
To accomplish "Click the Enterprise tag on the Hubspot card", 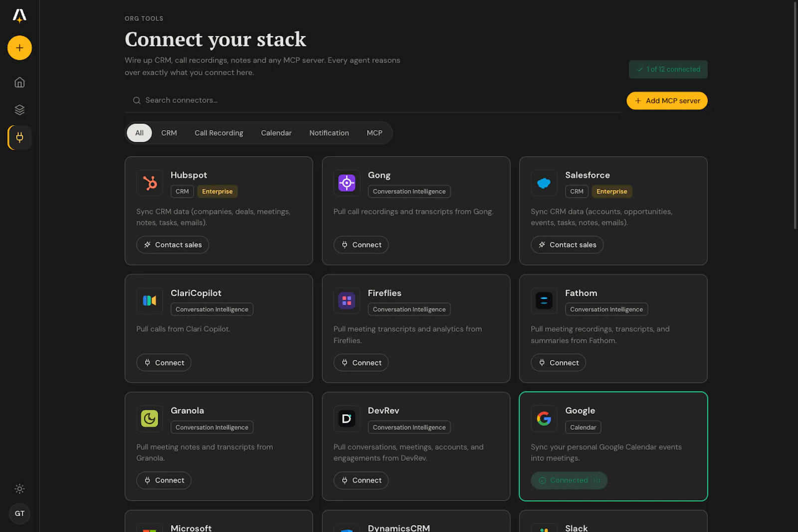I will [217, 191].
